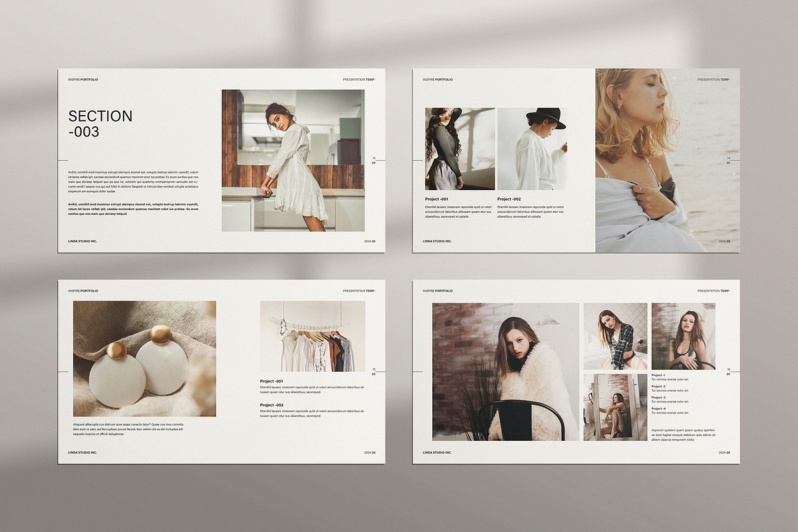Viewport: 798px width, 532px height.
Task: Click the SECTION -003 heading
Action: [100, 124]
